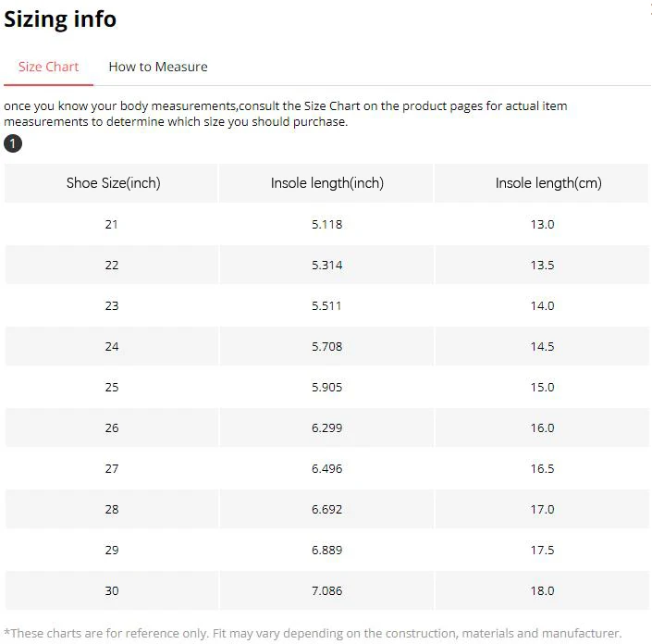
Task: Select shoe size 27 cell
Action: coord(111,468)
